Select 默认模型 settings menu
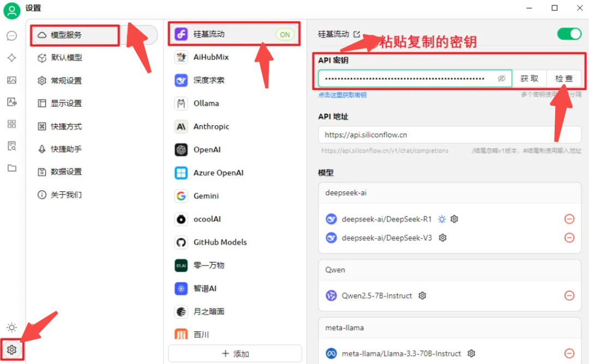 [94, 57]
